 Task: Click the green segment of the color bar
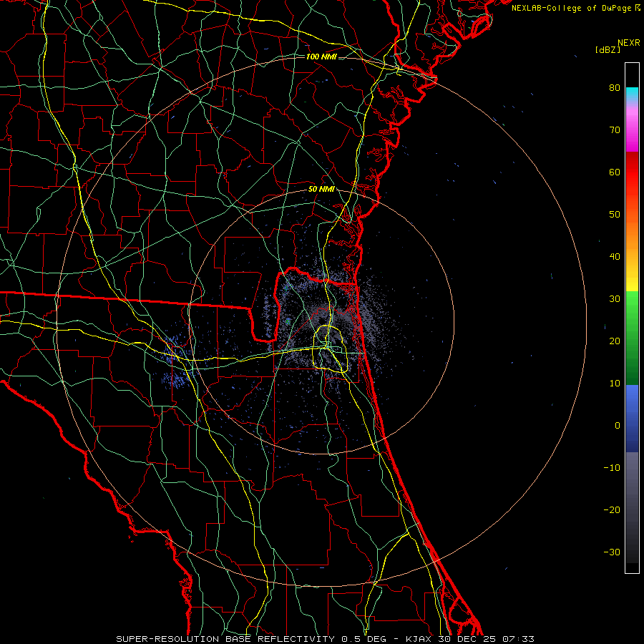click(632, 338)
